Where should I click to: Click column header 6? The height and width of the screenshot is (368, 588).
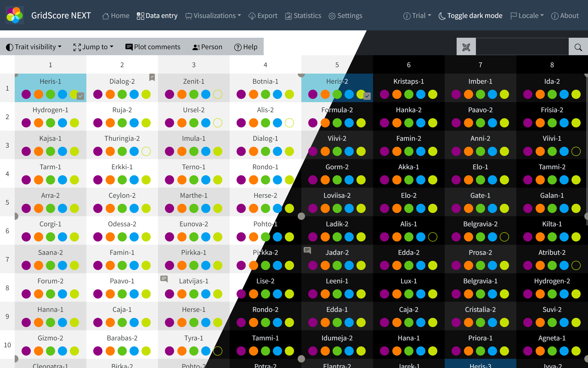pyautogui.click(x=409, y=65)
